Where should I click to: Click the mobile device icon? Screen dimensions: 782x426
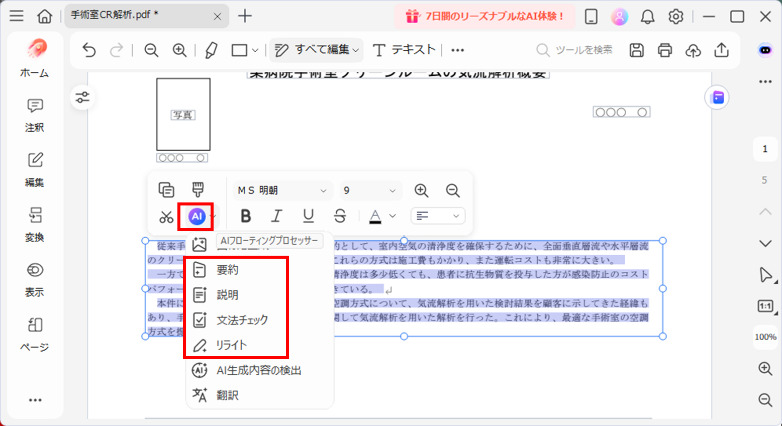(591, 16)
